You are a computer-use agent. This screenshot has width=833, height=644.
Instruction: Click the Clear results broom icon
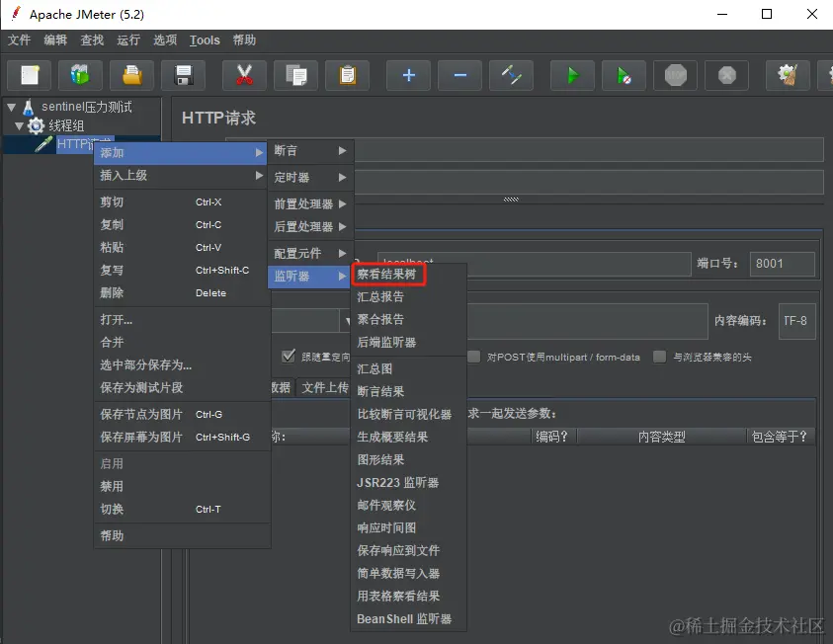(x=788, y=75)
